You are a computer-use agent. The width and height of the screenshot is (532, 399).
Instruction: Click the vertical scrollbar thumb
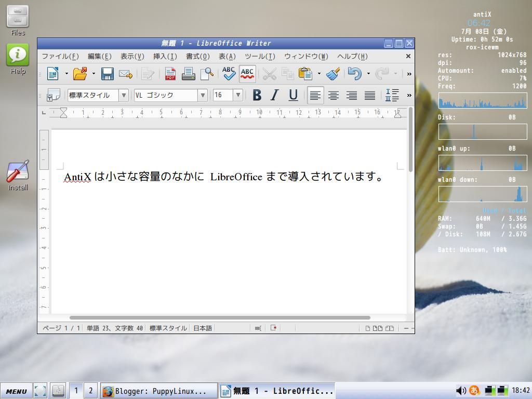click(410, 139)
